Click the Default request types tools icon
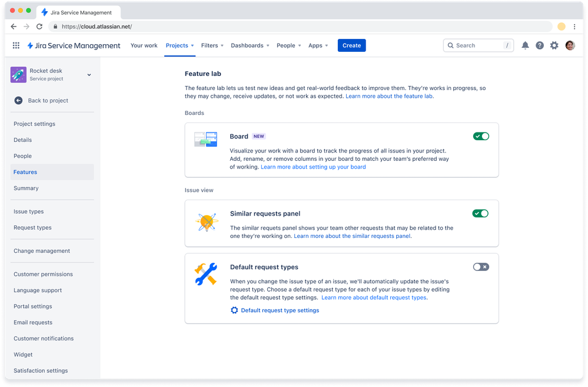This screenshot has height=387, width=588. coord(206,274)
